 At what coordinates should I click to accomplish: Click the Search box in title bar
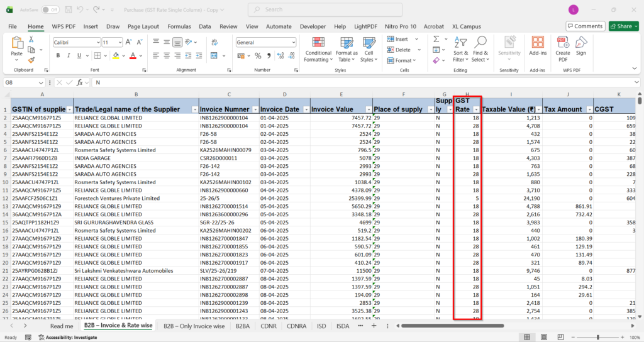[325, 9]
